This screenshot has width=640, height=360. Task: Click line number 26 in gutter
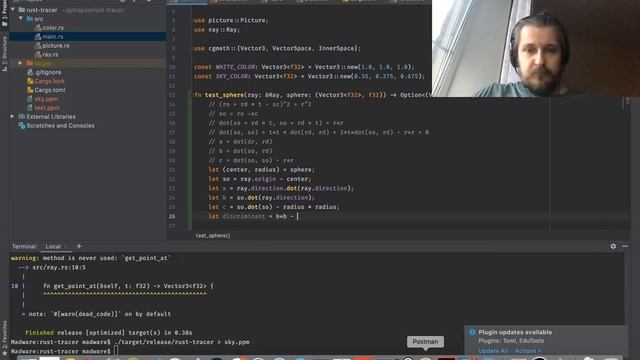tap(172, 216)
